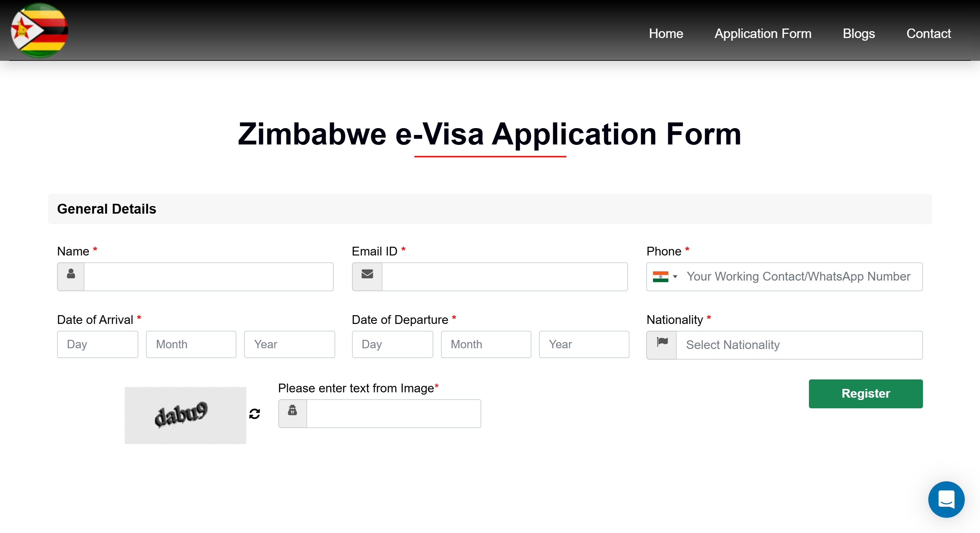Open the departure Year selector
980x533 pixels.
[x=584, y=344]
